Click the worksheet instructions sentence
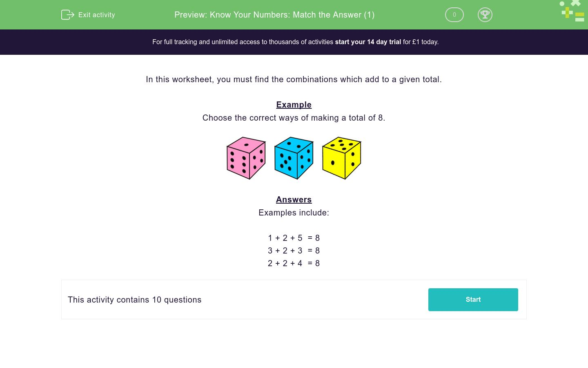The width and height of the screenshot is (588, 368). click(x=294, y=79)
